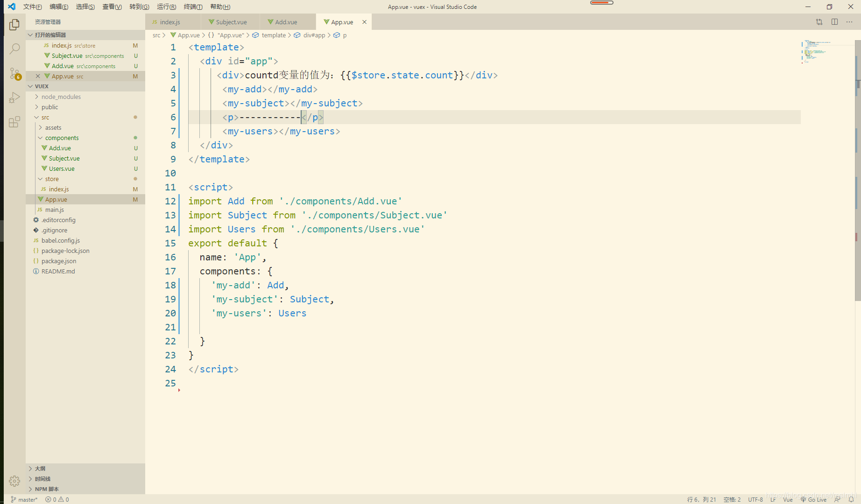Viewport: 861px width, 504px height.
Task: Collapse the src folder
Action: 85,117
